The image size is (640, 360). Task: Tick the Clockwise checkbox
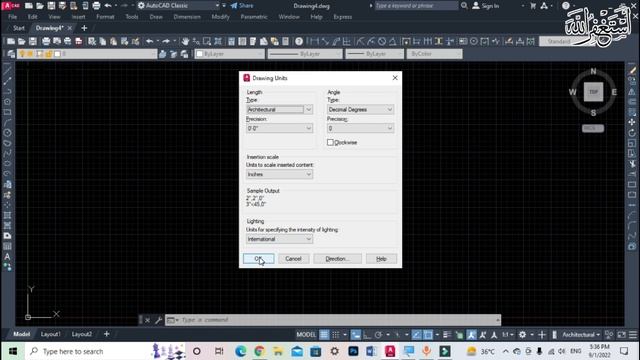(x=330, y=142)
